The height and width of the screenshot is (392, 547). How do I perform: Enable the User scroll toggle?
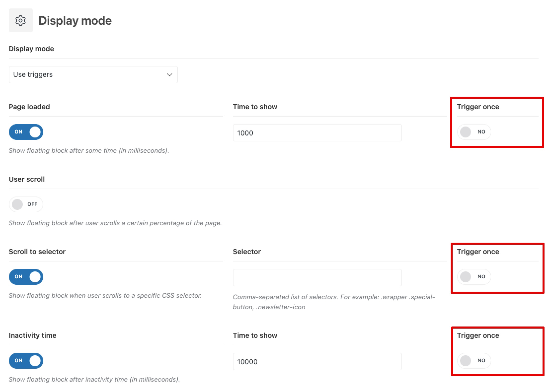point(26,204)
